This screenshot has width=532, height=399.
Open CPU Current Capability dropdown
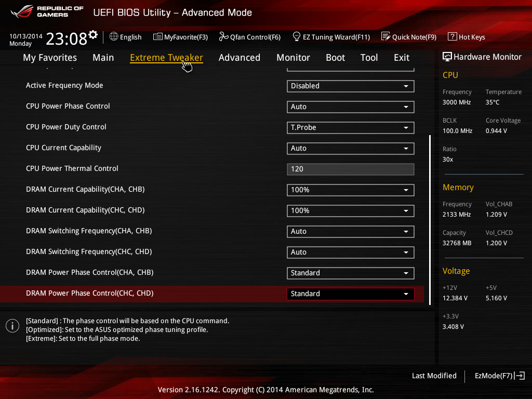point(351,148)
